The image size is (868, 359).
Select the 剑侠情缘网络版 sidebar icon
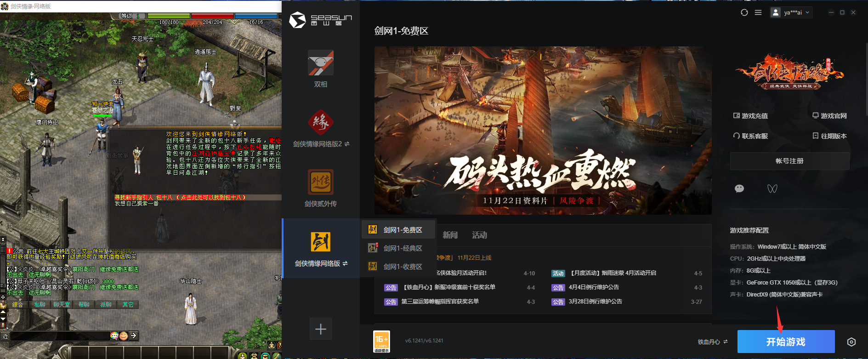coord(321,242)
